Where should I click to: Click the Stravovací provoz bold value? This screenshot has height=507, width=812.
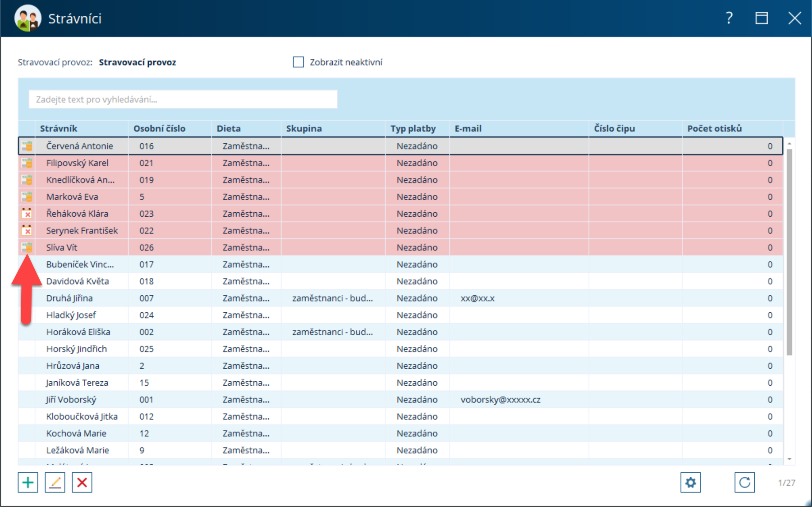[138, 62]
